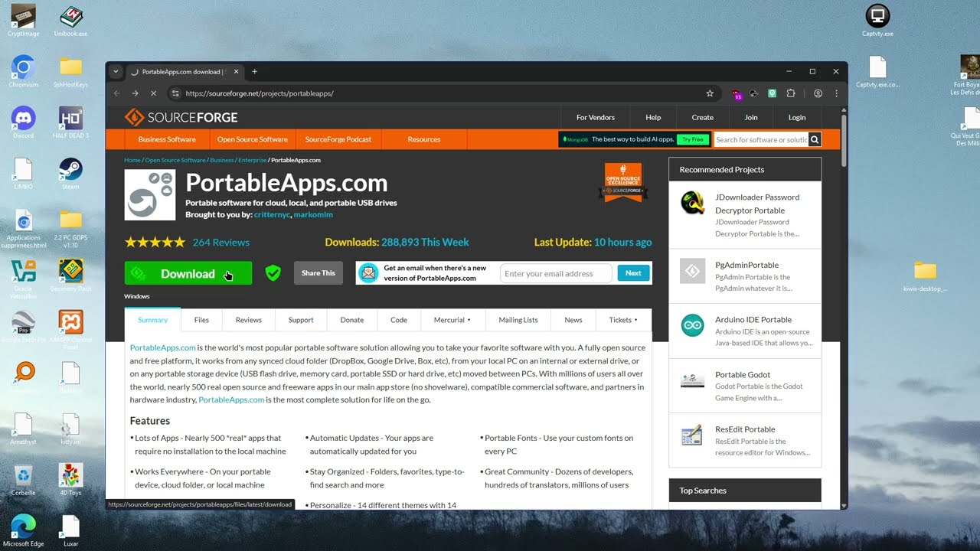Stop page loading with the X button
Screen dimensions: 980x551
(x=153, y=93)
